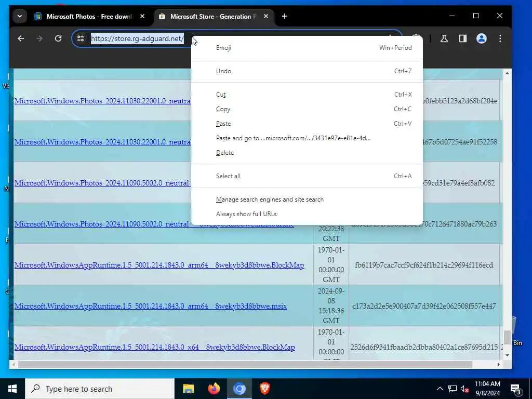Open the WindowsAppRuntime x64 BlockMap link
This screenshot has width=532, height=399.
coord(154,348)
